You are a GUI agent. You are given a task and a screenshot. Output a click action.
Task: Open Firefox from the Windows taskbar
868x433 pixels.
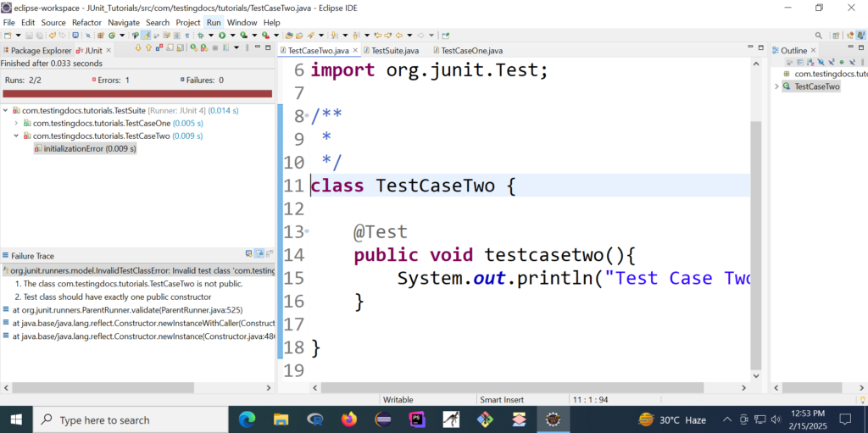pyautogui.click(x=348, y=419)
